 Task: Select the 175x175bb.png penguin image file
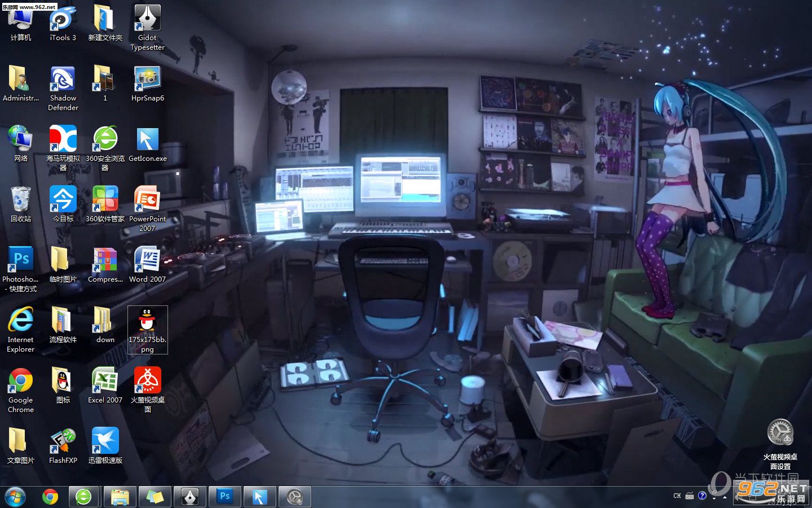tap(147, 330)
